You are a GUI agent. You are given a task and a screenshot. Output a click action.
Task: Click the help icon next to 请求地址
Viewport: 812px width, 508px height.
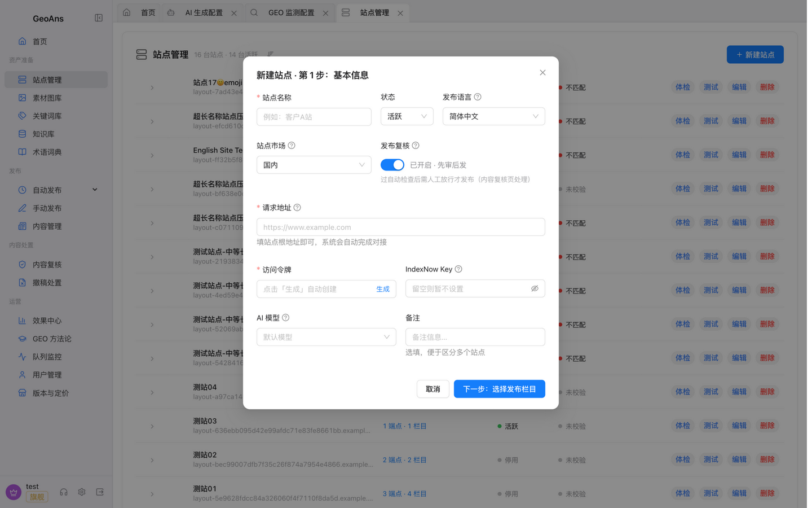point(297,208)
